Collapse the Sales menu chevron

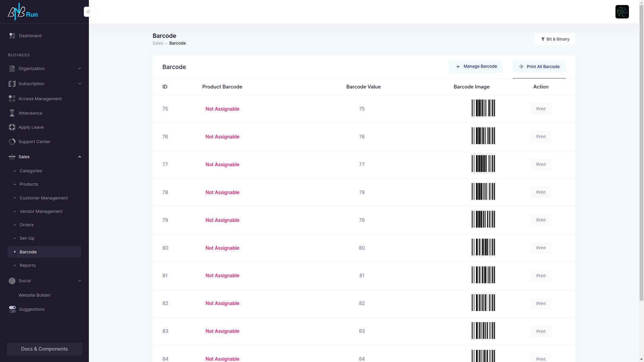[x=79, y=157]
